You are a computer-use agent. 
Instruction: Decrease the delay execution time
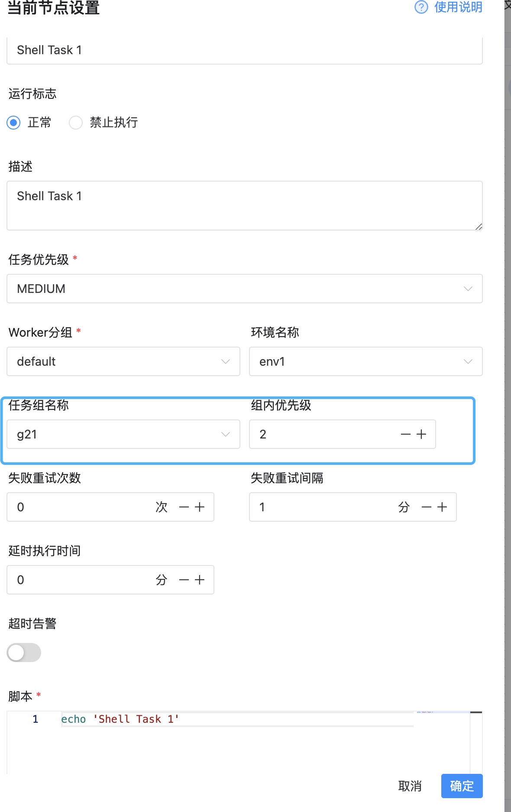pyautogui.click(x=184, y=580)
